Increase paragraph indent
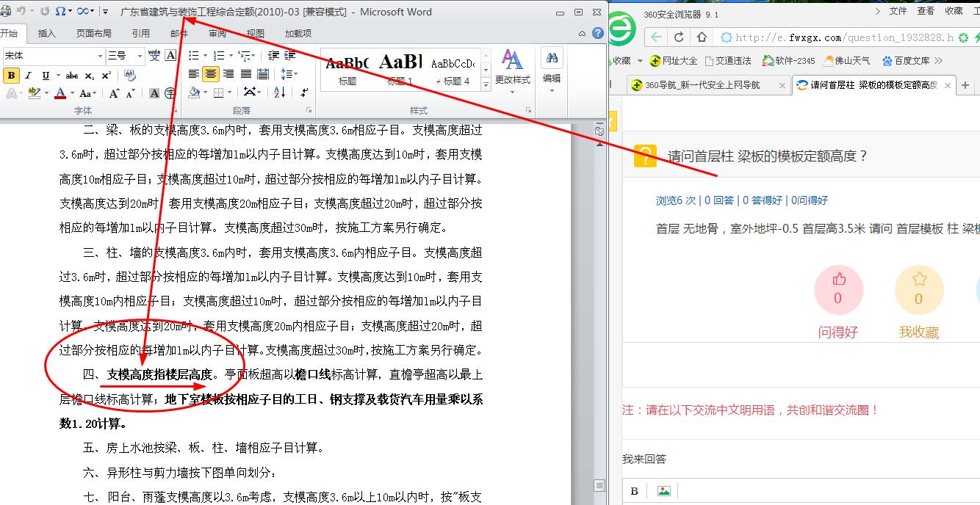This screenshot has height=505, width=980. pos(290,55)
